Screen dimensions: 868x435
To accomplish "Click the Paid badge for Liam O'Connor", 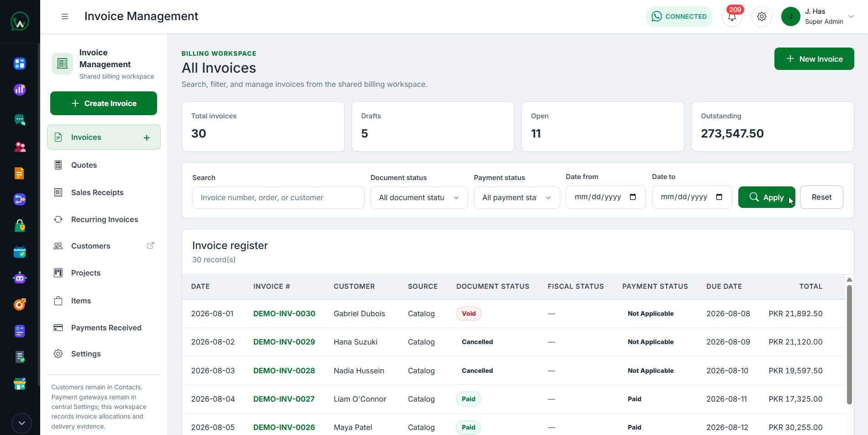I will click(x=468, y=399).
